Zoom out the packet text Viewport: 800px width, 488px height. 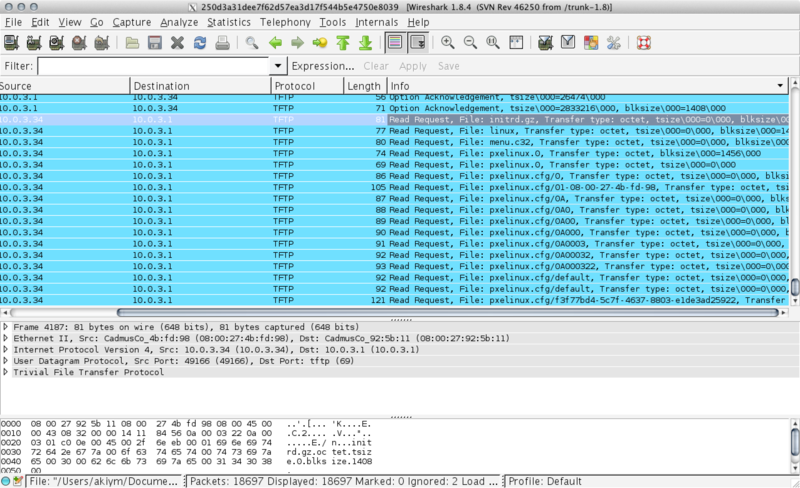pyautogui.click(x=470, y=43)
